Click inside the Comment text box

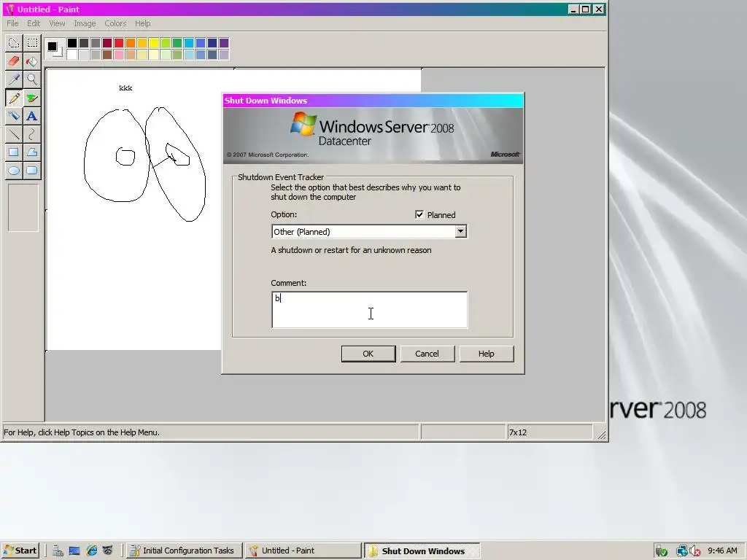click(x=369, y=309)
